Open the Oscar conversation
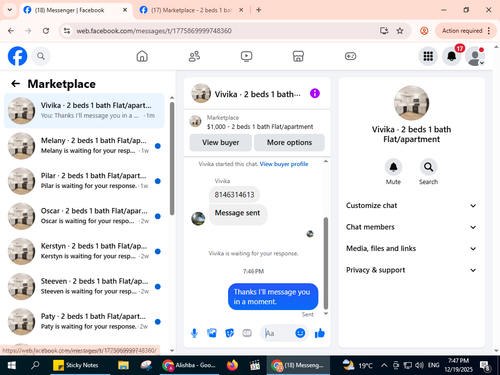Viewport: 500px width, 375px height. coord(84,216)
